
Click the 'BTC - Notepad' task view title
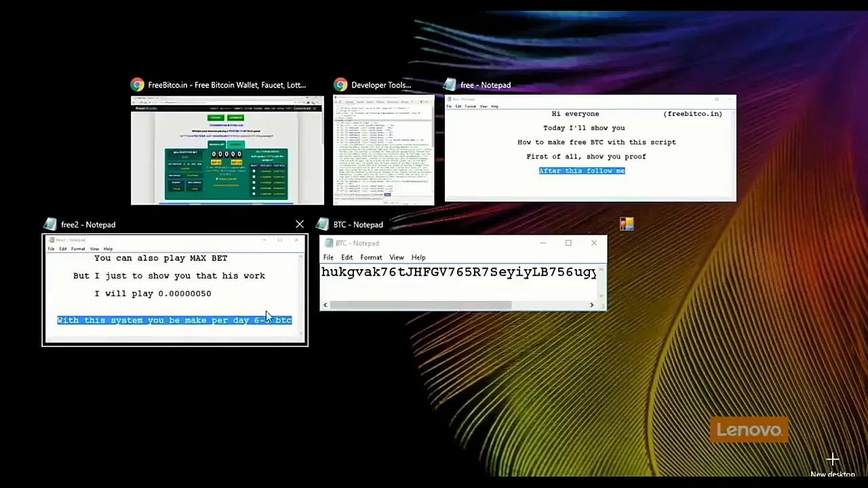tap(358, 224)
